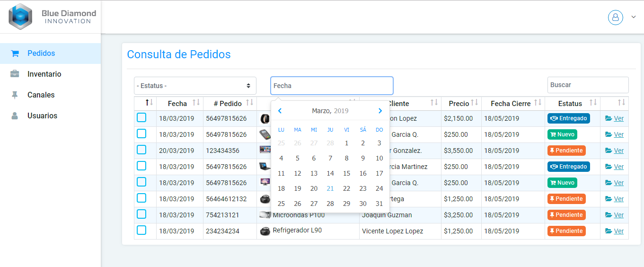Click sort arrows on Estatus column
This screenshot has width=644, height=267.
pos(593,103)
